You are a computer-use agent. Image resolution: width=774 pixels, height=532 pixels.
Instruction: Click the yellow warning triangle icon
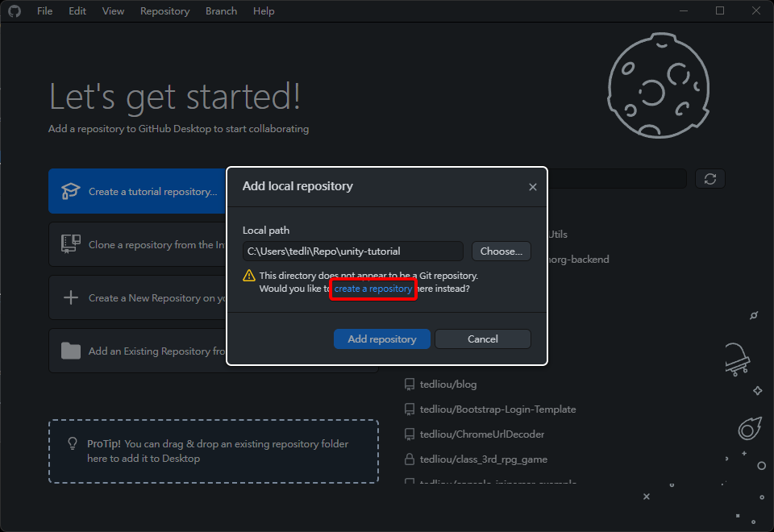(249, 276)
